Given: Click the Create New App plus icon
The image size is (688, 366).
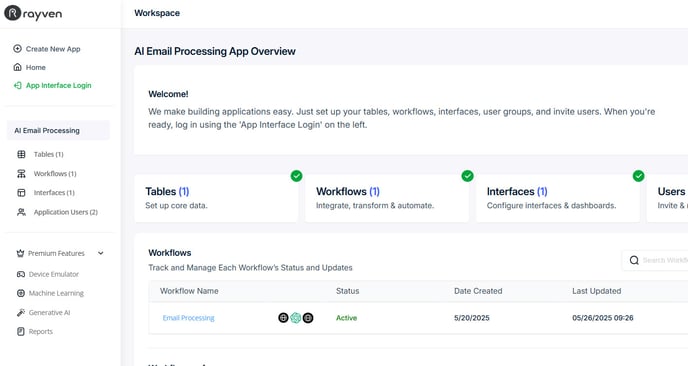Looking at the screenshot, I should pyautogui.click(x=18, y=49).
